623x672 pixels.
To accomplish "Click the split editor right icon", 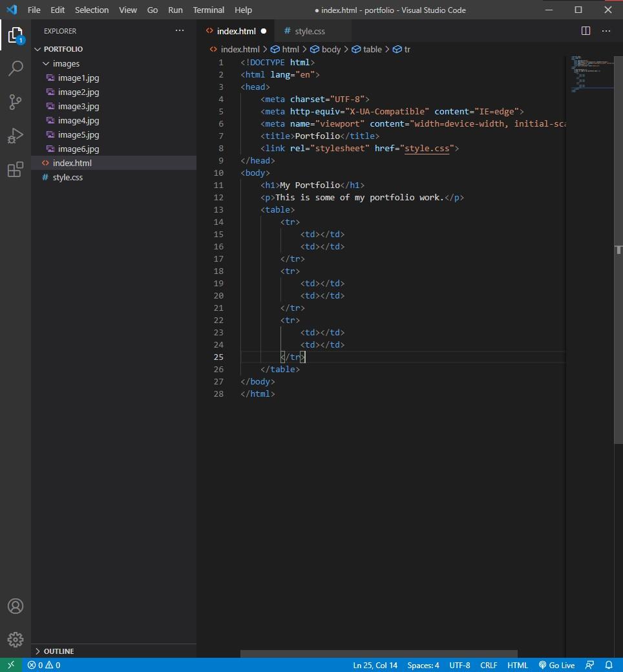I will tap(586, 31).
